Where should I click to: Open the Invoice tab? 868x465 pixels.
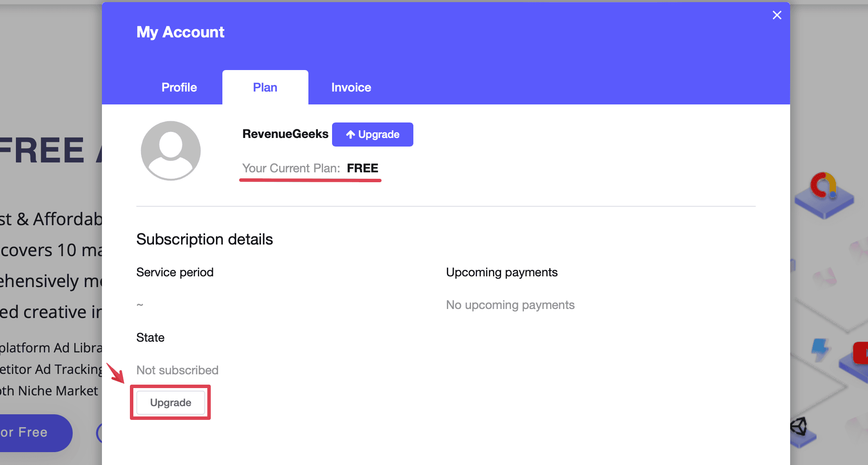[x=351, y=87]
